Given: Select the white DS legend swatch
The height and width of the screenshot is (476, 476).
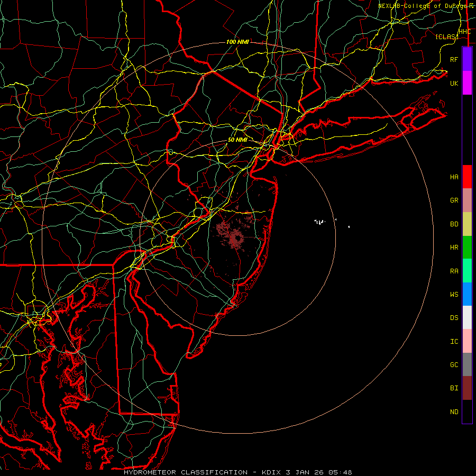Looking at the screenshot, I should [467, 317].
